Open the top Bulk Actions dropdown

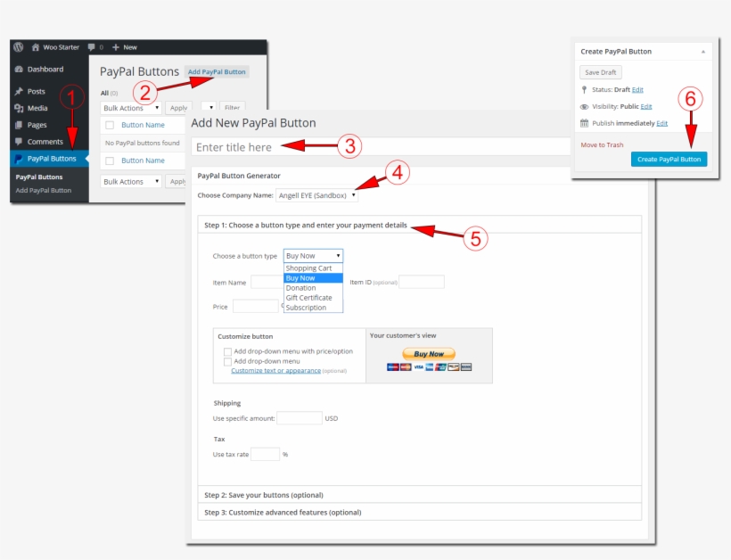pos(131,108)
